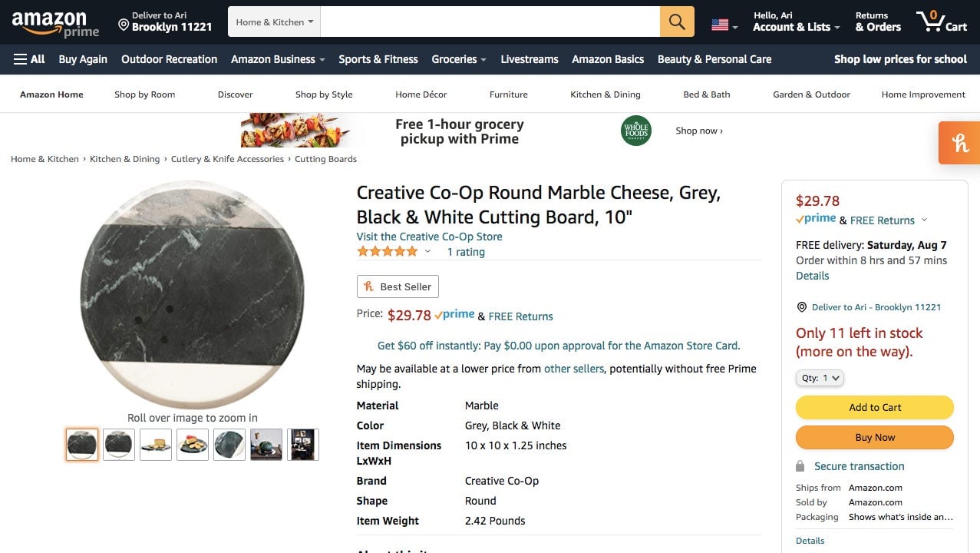Open Account & Lists menu

(796, 22)
